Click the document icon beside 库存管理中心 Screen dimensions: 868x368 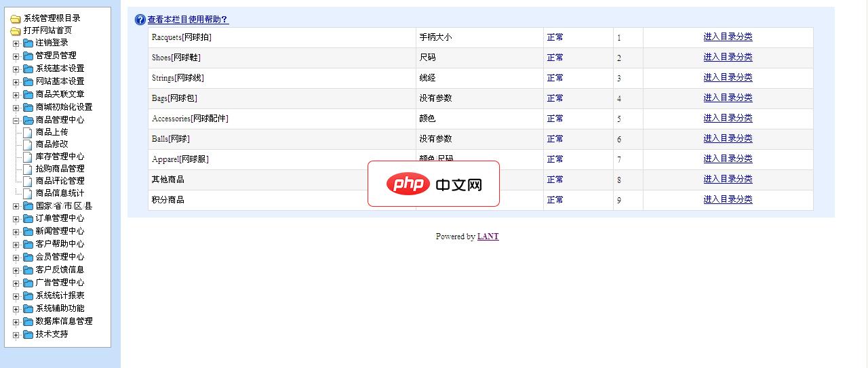(x=28, y=157)
